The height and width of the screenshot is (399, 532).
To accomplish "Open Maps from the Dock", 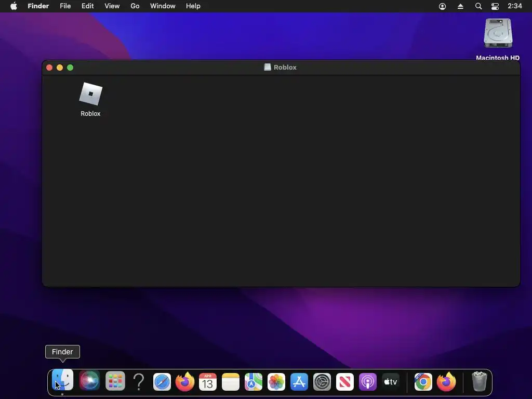I will pos(254,382).
